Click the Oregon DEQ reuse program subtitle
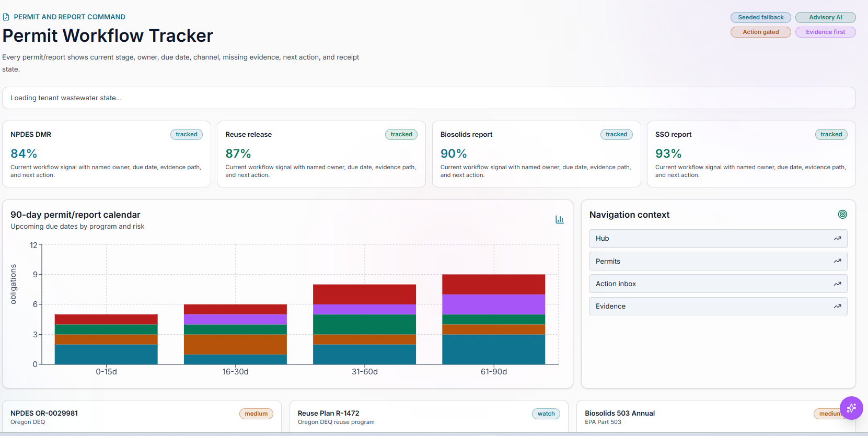The height and width of the screenshot is (436, 868). (x=336, y=422)
